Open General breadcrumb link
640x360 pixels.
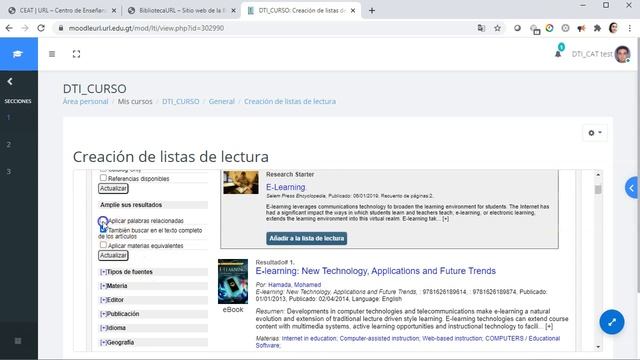pos(222,101)
